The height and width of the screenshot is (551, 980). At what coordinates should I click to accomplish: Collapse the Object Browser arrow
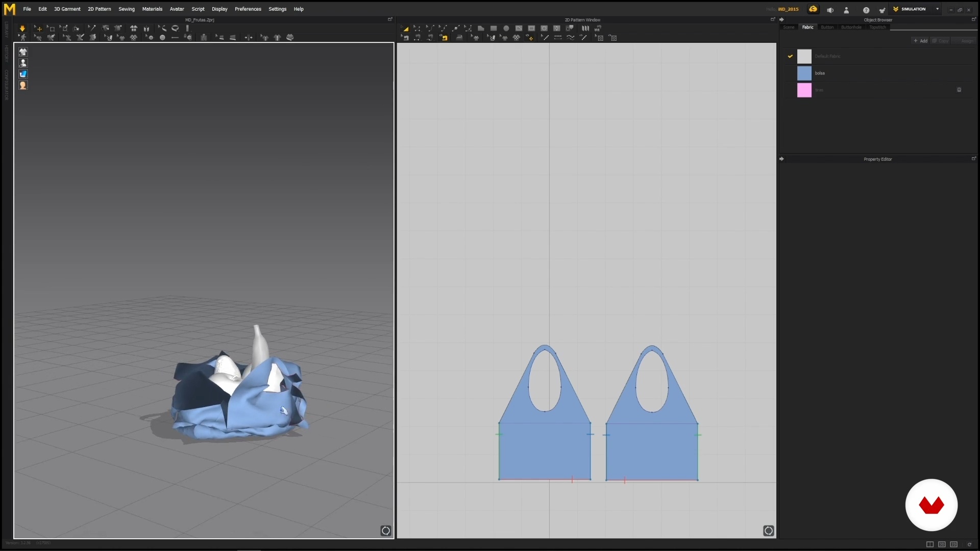(781, 20)
